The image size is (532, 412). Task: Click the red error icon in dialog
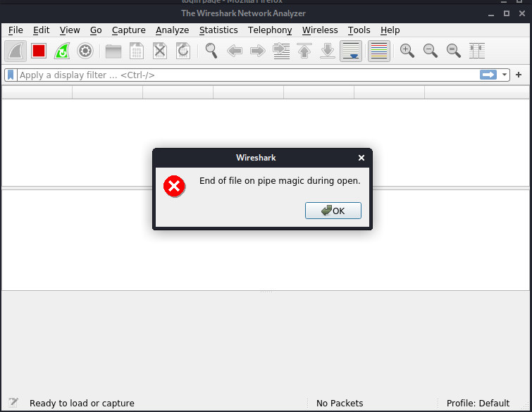tap(174, 186)
